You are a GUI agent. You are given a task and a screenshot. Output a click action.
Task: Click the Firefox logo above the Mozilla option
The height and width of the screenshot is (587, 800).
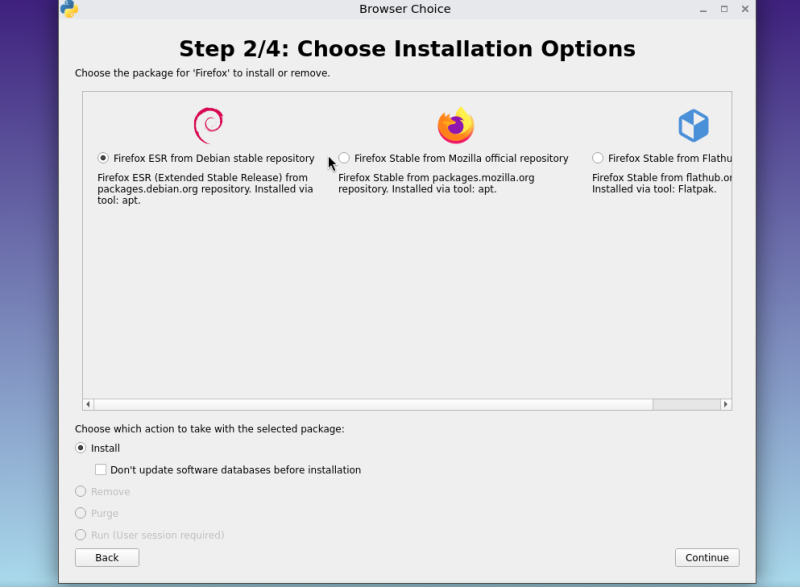(x=456, y=122)
